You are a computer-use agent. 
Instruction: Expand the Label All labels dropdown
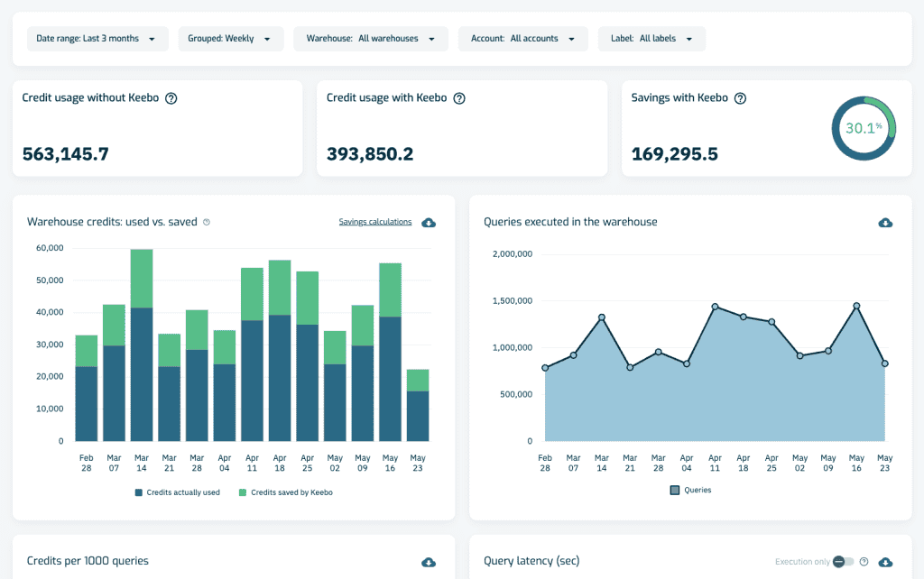pos(651,39)
